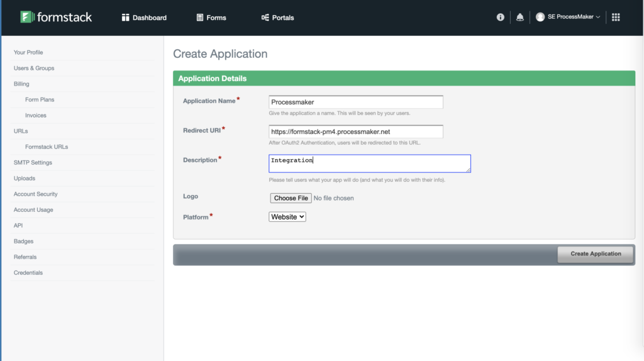This screenshot has height=361, width=644.
Task: View Account Usage
Action: [x=33, y=210]
